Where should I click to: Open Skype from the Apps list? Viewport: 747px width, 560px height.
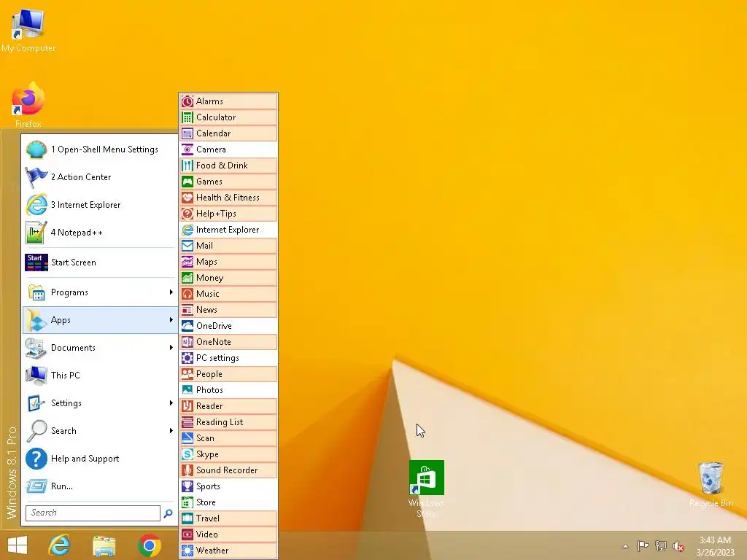228,454
